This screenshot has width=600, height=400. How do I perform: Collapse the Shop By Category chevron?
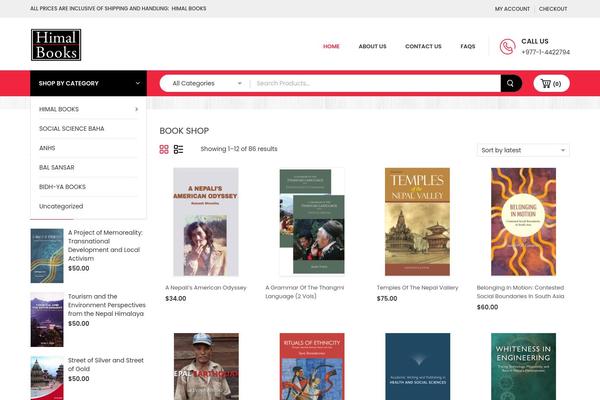pos(138,83)
